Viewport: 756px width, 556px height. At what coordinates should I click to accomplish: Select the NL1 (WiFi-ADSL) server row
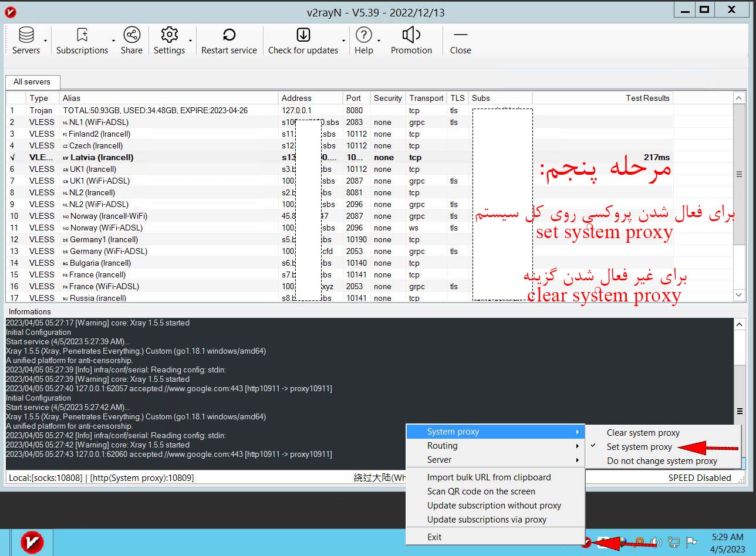(x=370, y=122)
